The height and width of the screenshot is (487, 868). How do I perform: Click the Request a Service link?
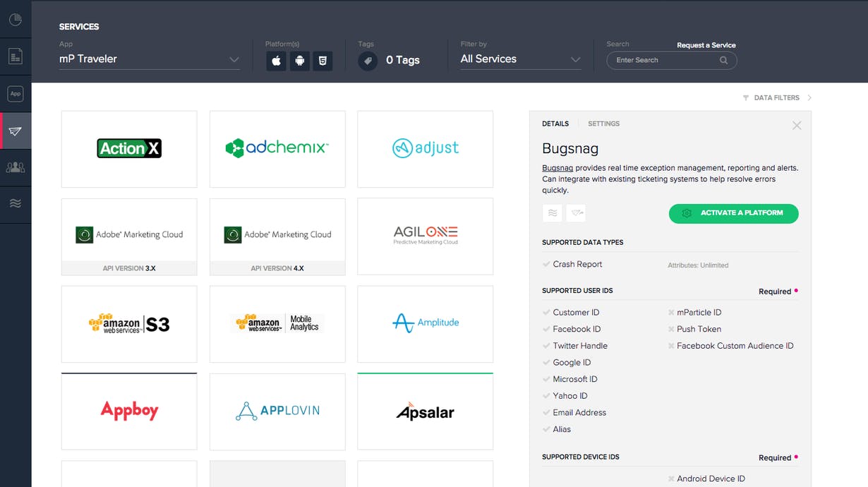(706, 45)
